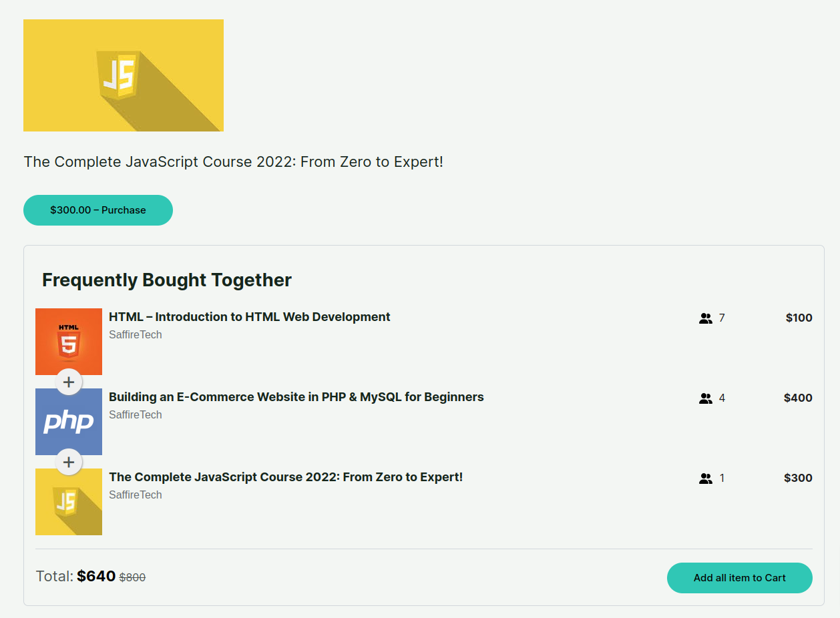Viewport: 840px width, 618px height.
Task: Click students icon on the PHP course row
Action: coord(706,398)
